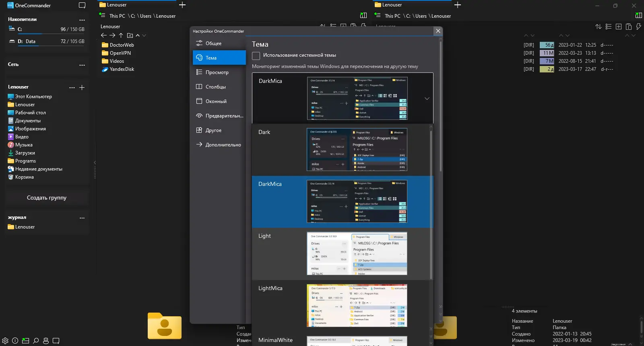
Task: Open Просмотр settings tab
Action: (x=219, y=72)
